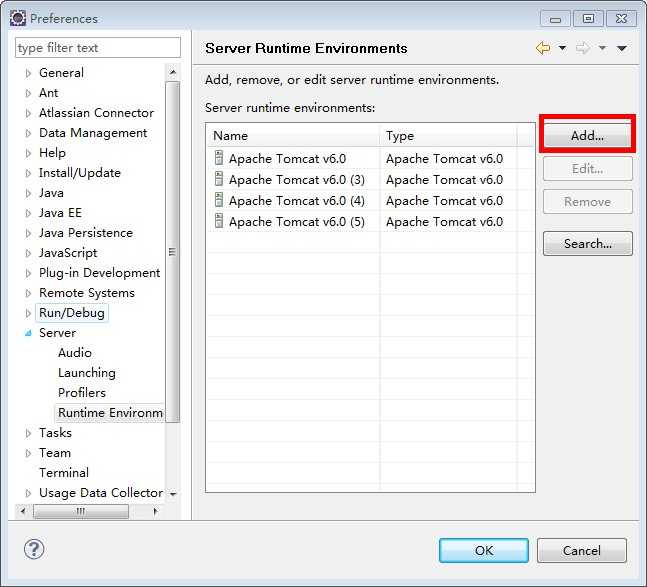Select Apache Tomcat v6.0 (3) runtime
Image resolution: width=647 pixels, height=587 pixels.
click(297, 180)
